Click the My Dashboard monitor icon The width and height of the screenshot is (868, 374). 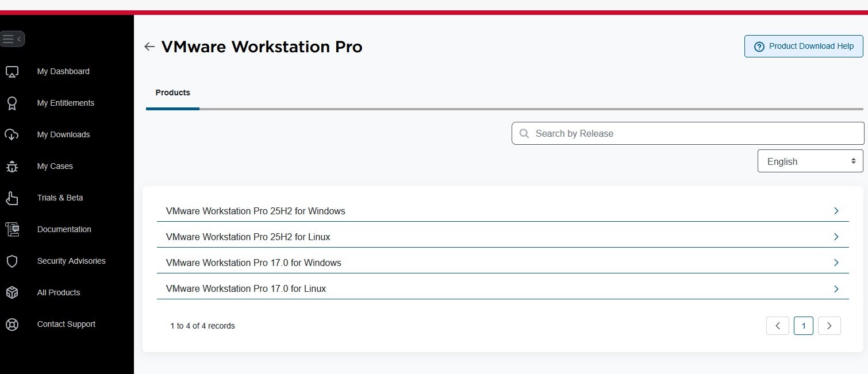12,72
